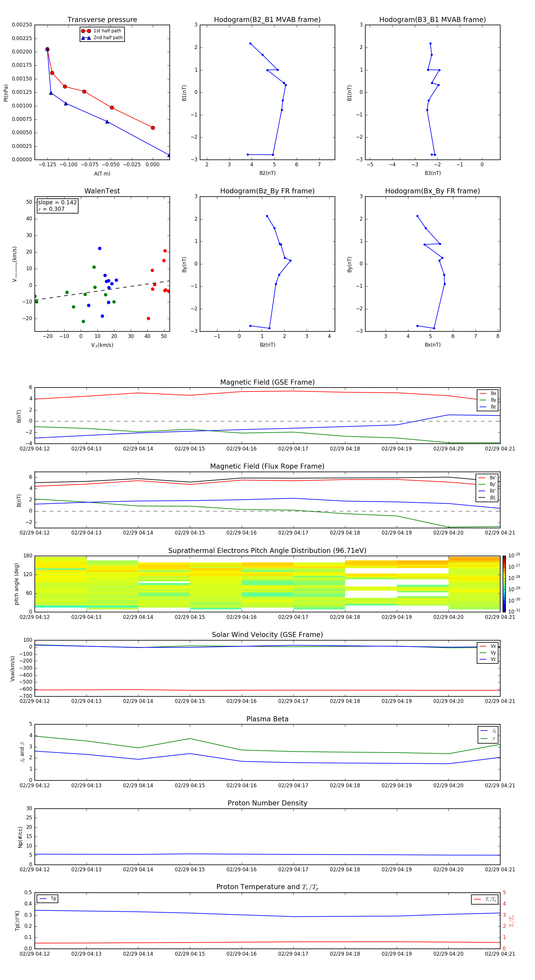Select the "Magnetic Field (Flux Rope Frame)" title
535x980 pixels.
tap(267, 467)
